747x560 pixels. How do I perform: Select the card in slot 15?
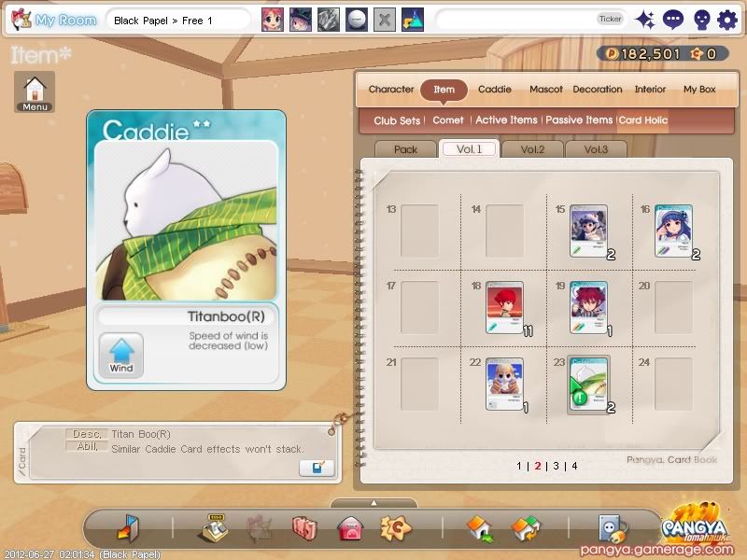589,231
